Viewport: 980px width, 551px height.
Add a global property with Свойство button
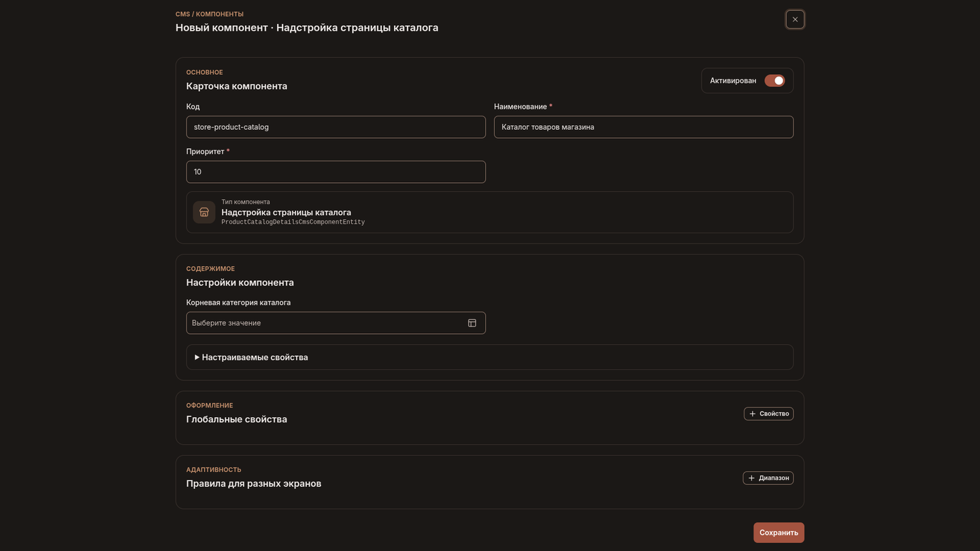[768, 414]
